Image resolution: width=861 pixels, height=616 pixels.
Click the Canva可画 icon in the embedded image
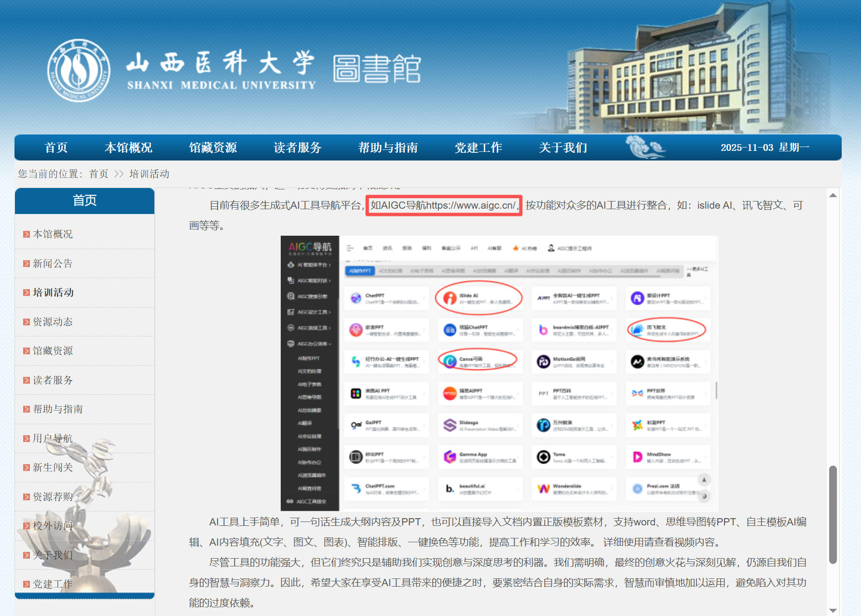450,362
